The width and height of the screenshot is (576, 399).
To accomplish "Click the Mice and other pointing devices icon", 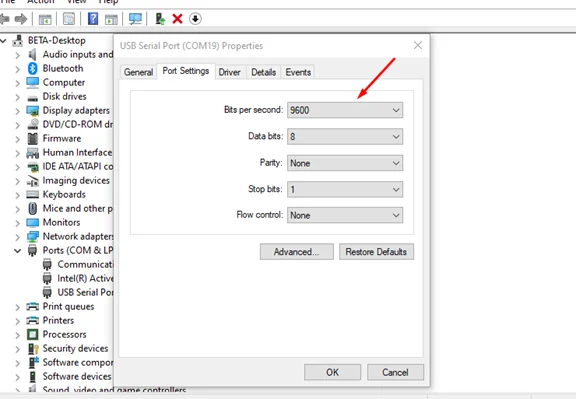I will [x=33, y=208].
